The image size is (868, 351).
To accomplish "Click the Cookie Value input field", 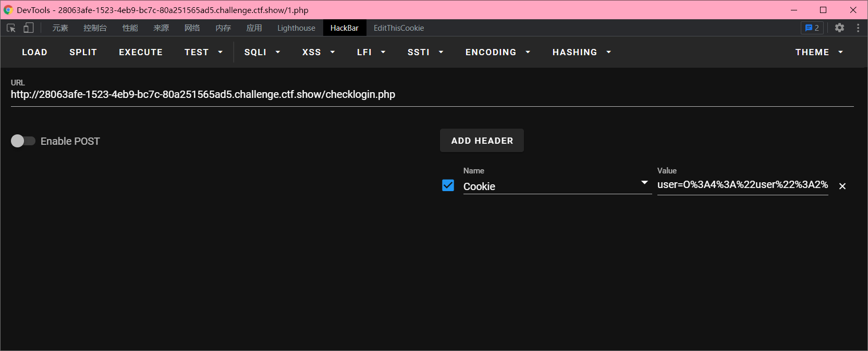I will click(x=742, y=185).
